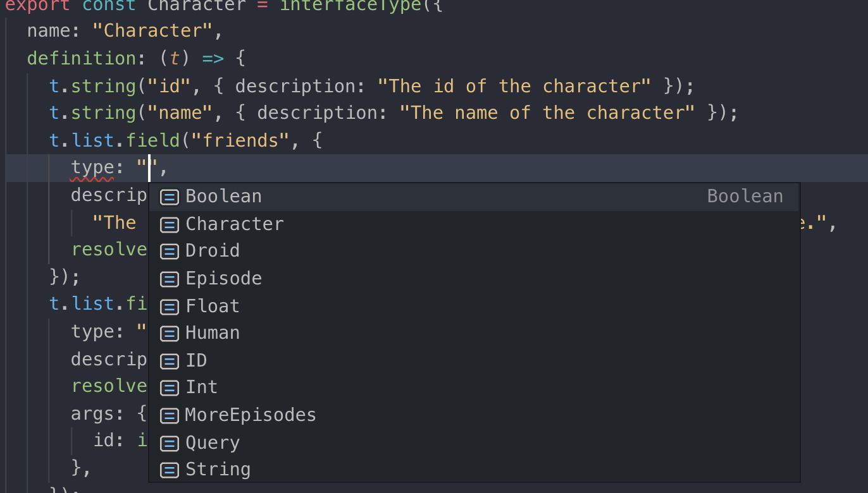Screen dimensions: 868x493
Task: Select Episode autocomplete entry
Action: tap(223, 279)
